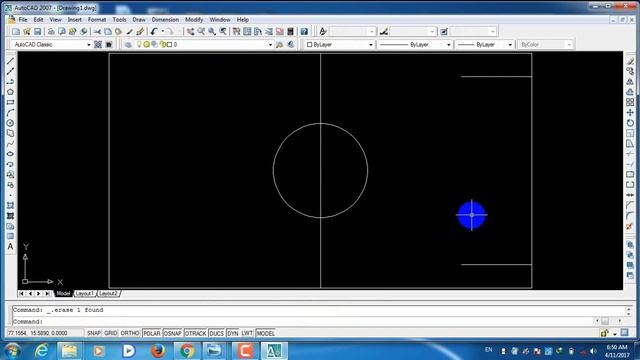This screenshot has width=640, height=360.
Task: Open the File menu
Action: (x=23, y=20)
